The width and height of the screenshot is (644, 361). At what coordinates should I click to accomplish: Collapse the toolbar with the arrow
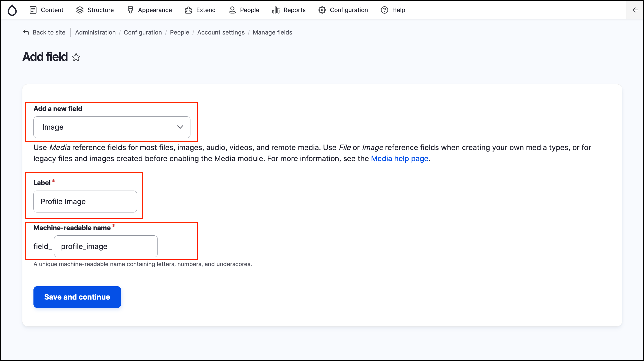(635, 10)
